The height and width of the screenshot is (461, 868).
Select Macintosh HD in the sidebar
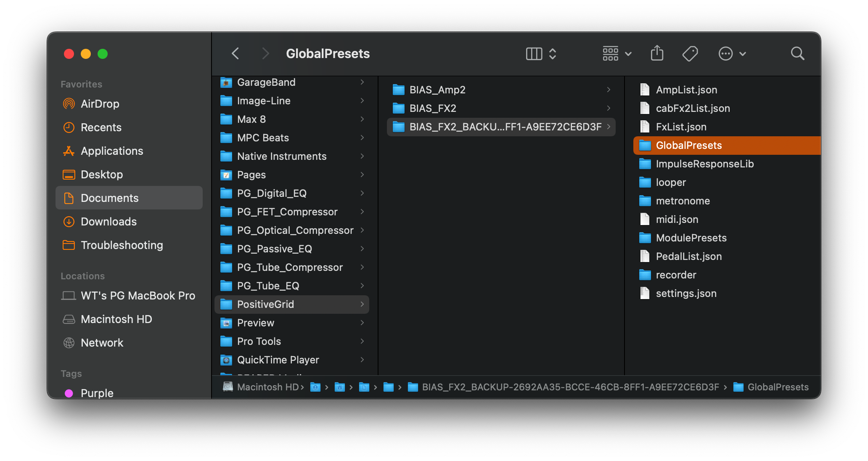pos(129,319)
